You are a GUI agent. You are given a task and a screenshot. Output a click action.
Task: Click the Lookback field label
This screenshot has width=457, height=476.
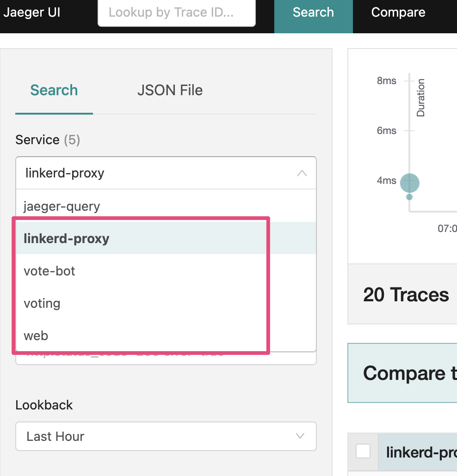coord(44,405)
